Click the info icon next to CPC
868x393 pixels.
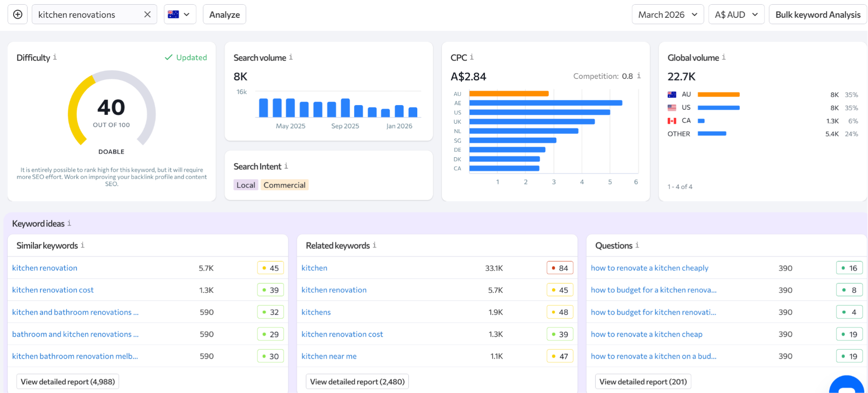pos(472,57)
